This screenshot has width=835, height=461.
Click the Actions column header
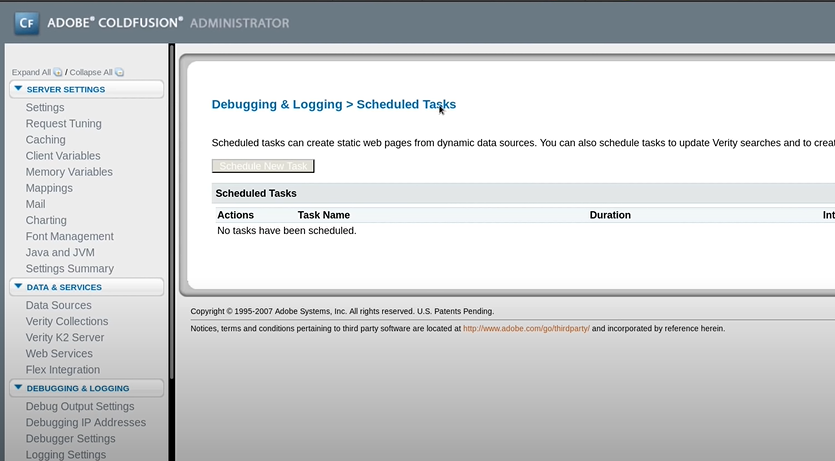pos(235,215)
